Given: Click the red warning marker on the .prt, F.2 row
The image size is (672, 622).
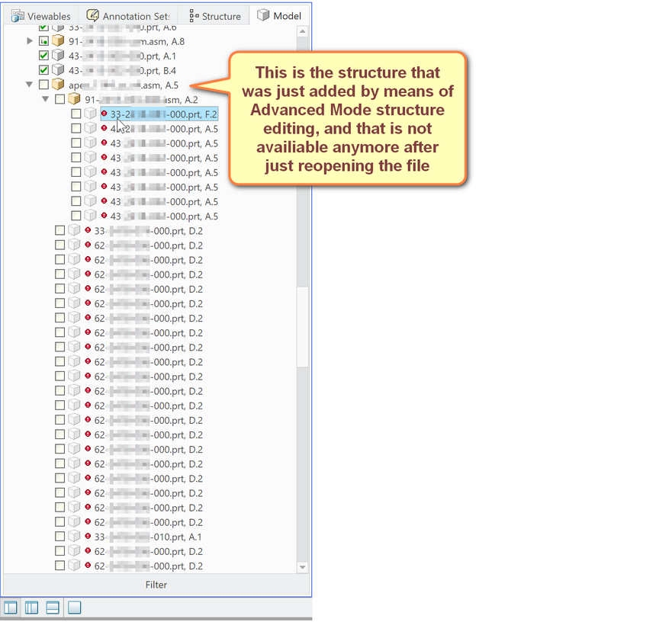Looking at the screenshot, I should tap(104, 114).
